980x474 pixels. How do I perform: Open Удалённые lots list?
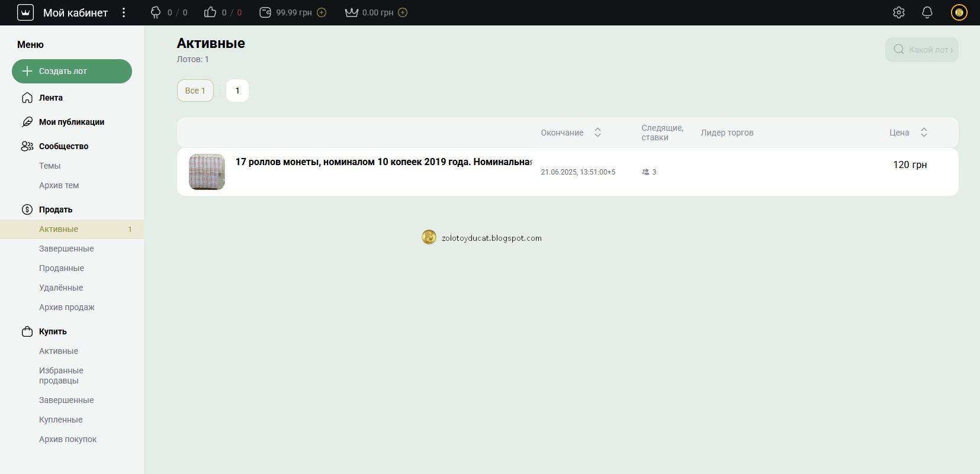click(61, 288)
